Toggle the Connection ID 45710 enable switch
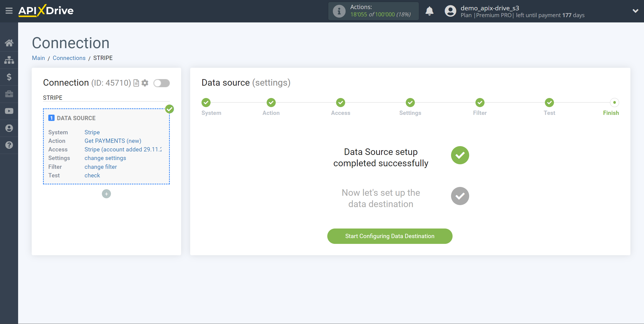Viewport: 644px width, 324px height. point(162,83)
